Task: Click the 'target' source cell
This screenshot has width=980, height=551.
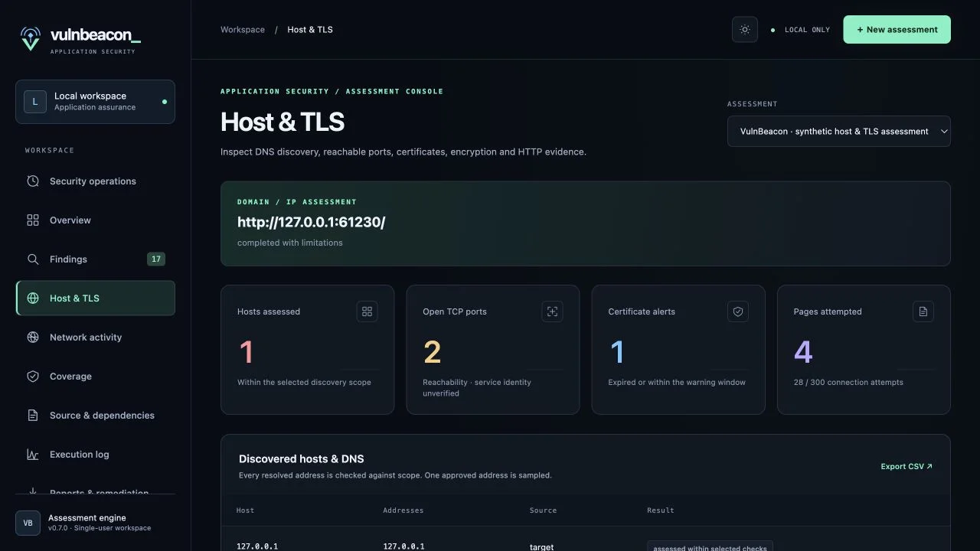Action: [x=542, y=546]
